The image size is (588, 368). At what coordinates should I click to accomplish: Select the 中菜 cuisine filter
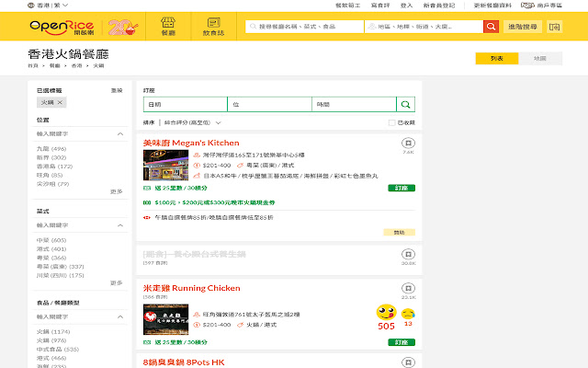(43, 239)
